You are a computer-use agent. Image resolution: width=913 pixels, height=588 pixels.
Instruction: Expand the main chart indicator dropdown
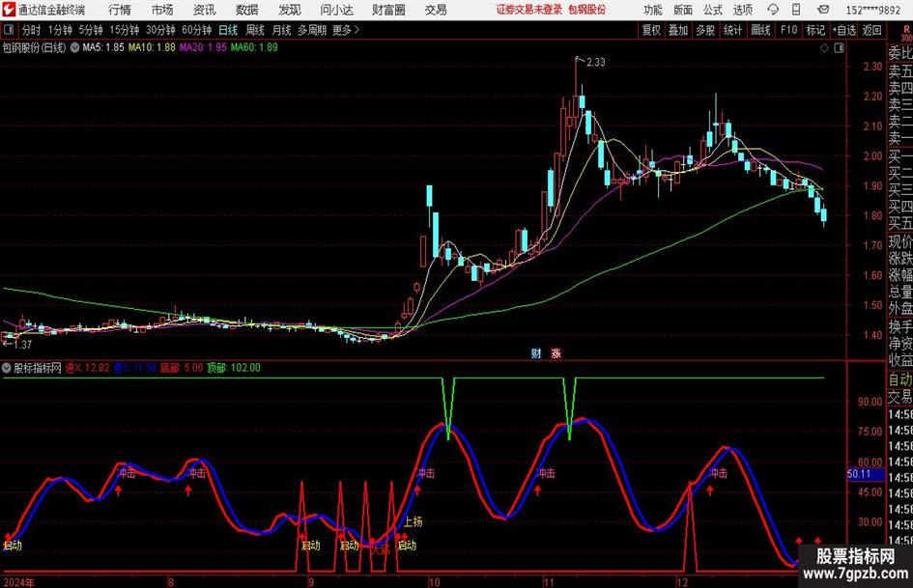click(75, 47)
